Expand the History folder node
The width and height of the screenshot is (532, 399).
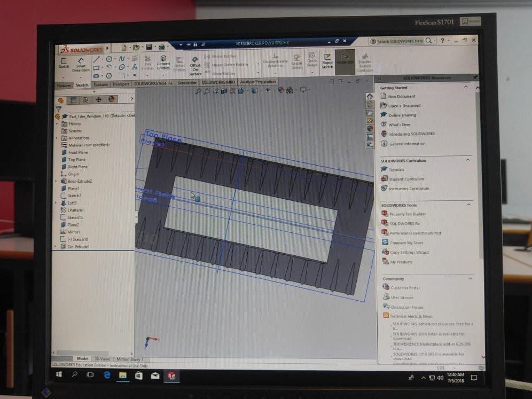[x=57, y=124]
